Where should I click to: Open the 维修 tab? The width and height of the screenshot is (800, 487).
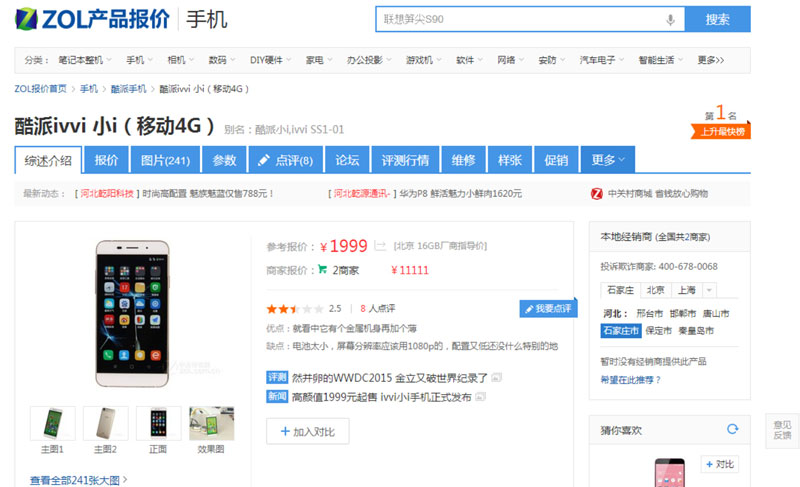463,160
